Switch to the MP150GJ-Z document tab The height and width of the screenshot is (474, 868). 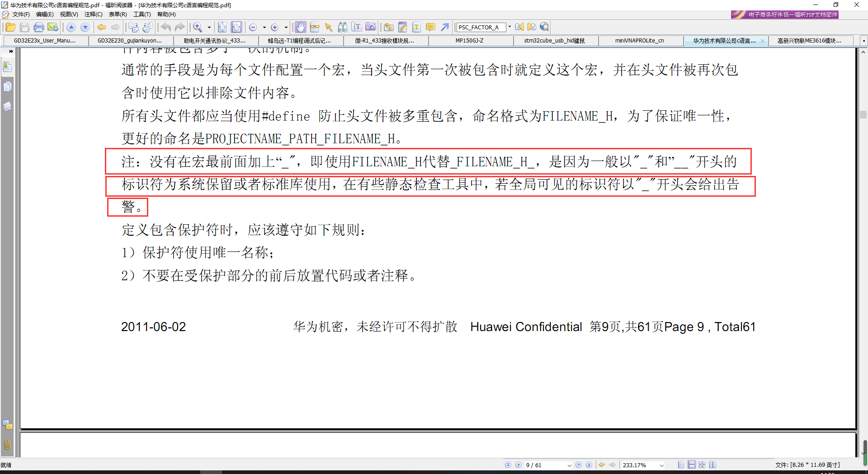pos(470,40)
